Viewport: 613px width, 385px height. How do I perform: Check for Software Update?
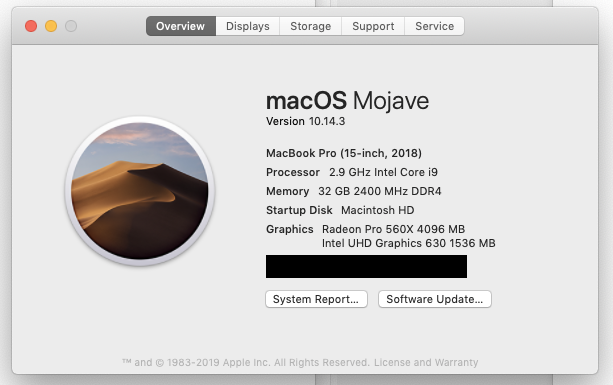(x=435, y=299)
